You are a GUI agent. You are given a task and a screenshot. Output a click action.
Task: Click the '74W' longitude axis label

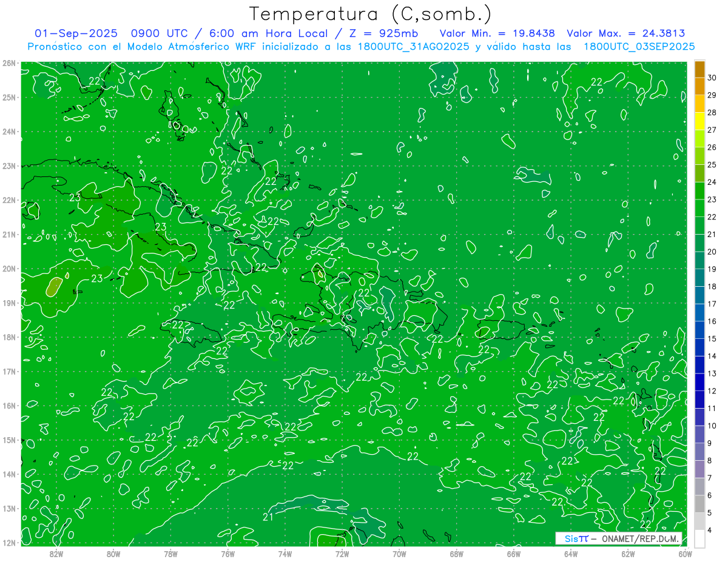285,553
